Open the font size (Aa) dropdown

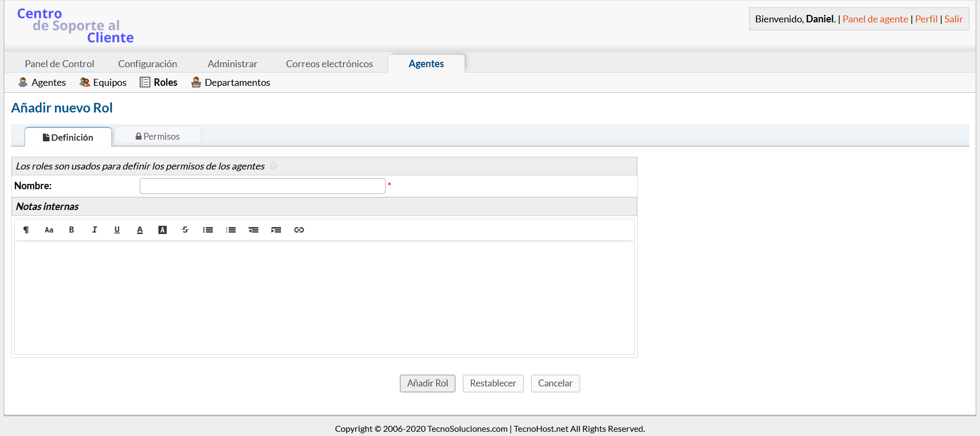(49, 230)
